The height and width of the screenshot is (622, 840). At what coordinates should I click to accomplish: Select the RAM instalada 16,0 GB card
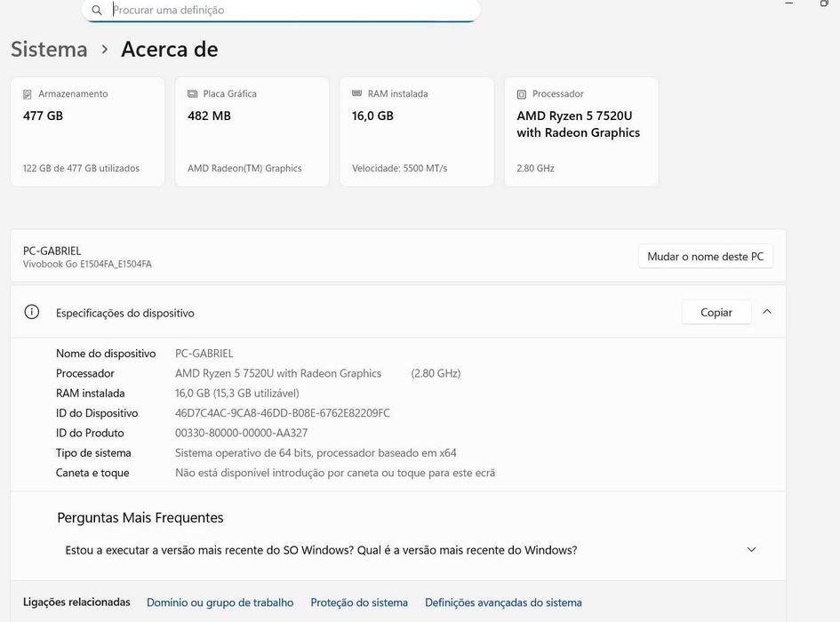417,132
